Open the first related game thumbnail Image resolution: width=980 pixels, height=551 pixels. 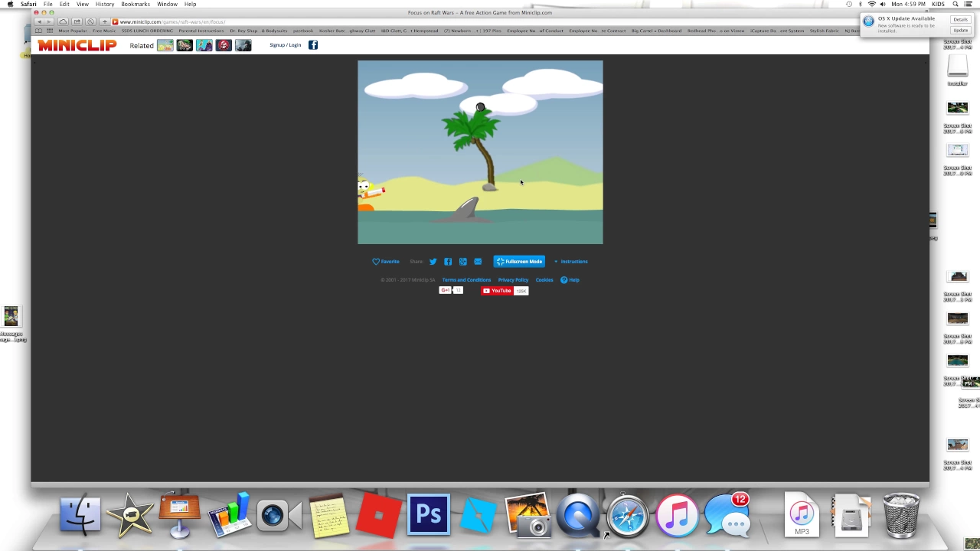point(165,45)
